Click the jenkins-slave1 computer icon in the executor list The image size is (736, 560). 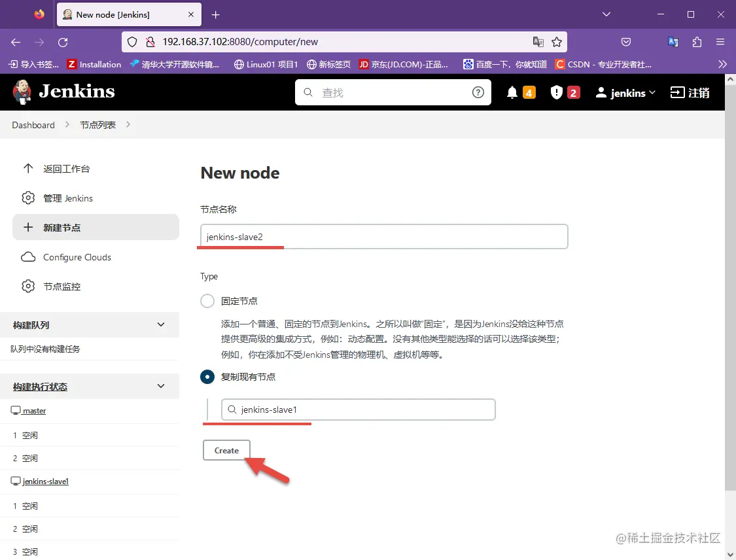coord(16,481)
